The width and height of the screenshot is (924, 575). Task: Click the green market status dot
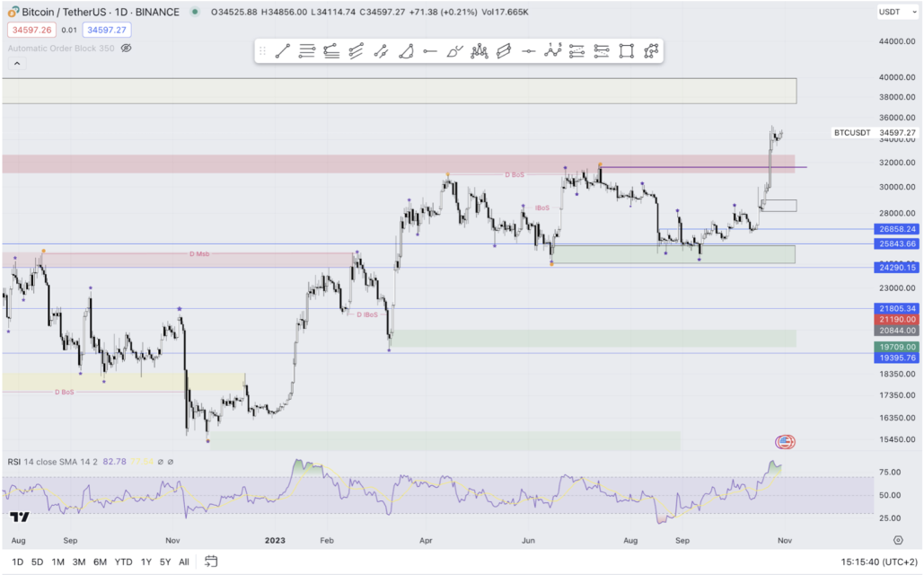pos(195,12)
